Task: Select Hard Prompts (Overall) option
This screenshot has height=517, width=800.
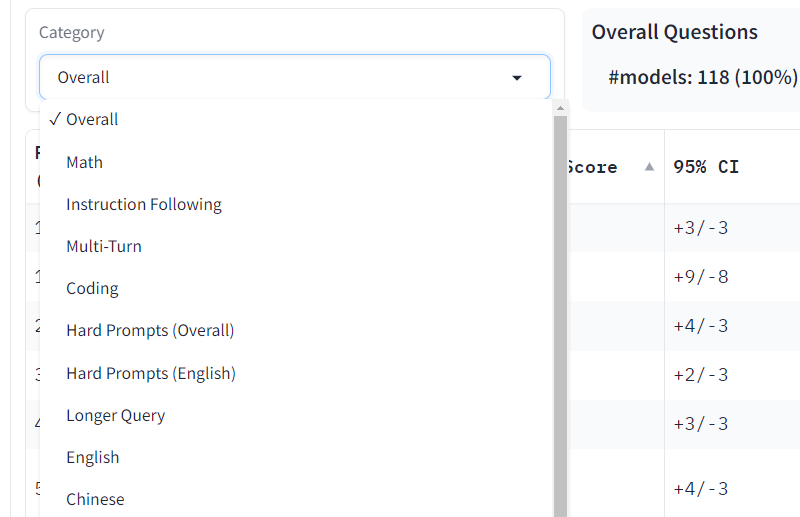Action: point(150,330)
